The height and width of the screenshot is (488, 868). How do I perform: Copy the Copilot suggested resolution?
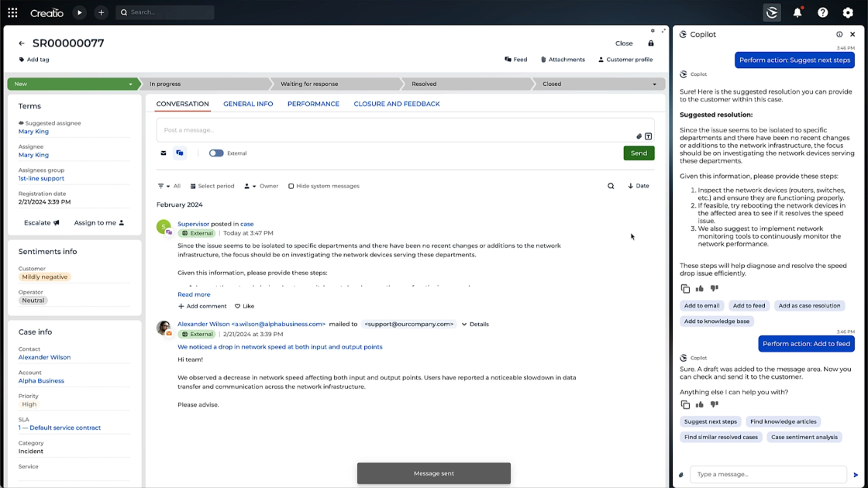(684, 288)
